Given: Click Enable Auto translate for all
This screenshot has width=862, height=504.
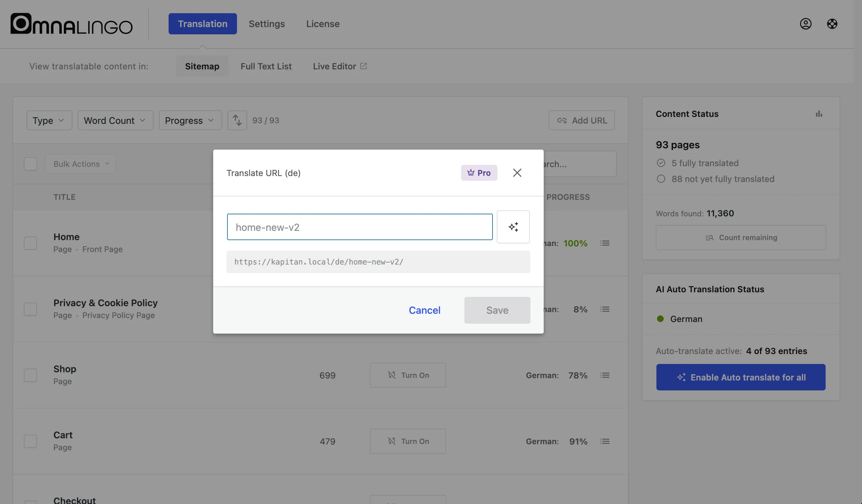Looking at the screenshot, I should click(x=741, y=377).
